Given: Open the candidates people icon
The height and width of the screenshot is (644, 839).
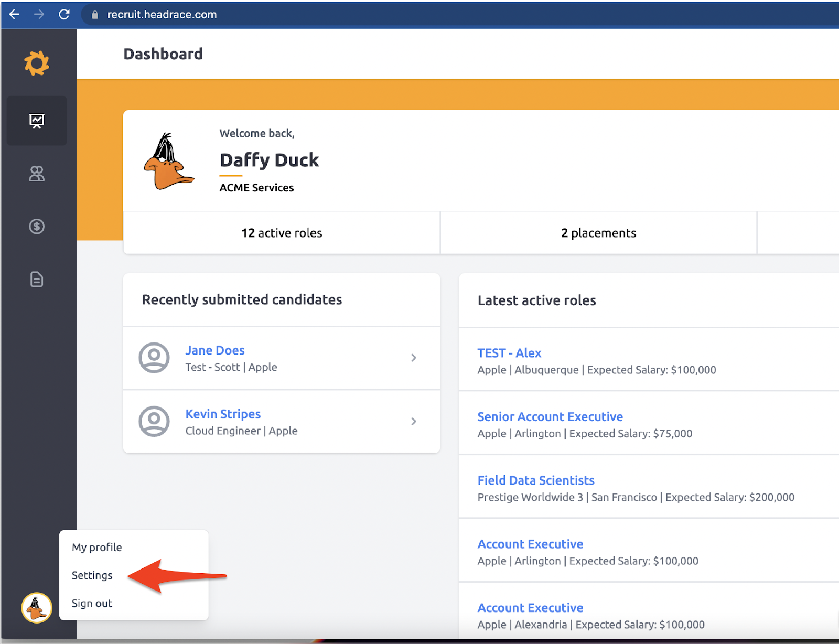Looking at the screenshot, I should (x=37, y=174).
